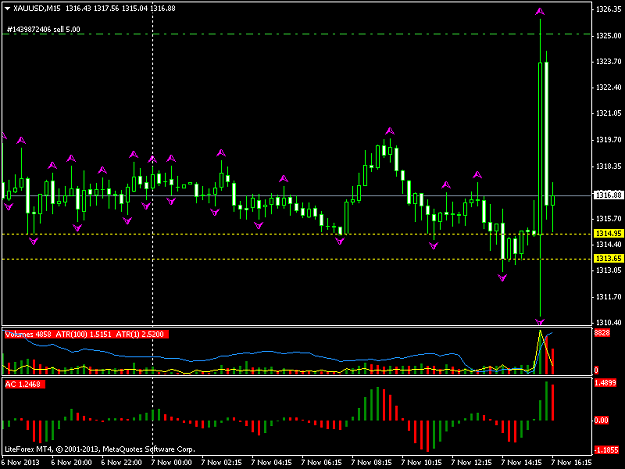Screen dimensions: 625x469
Task: Click the 1311.70 price scale label
Action: tap(608, 297)
